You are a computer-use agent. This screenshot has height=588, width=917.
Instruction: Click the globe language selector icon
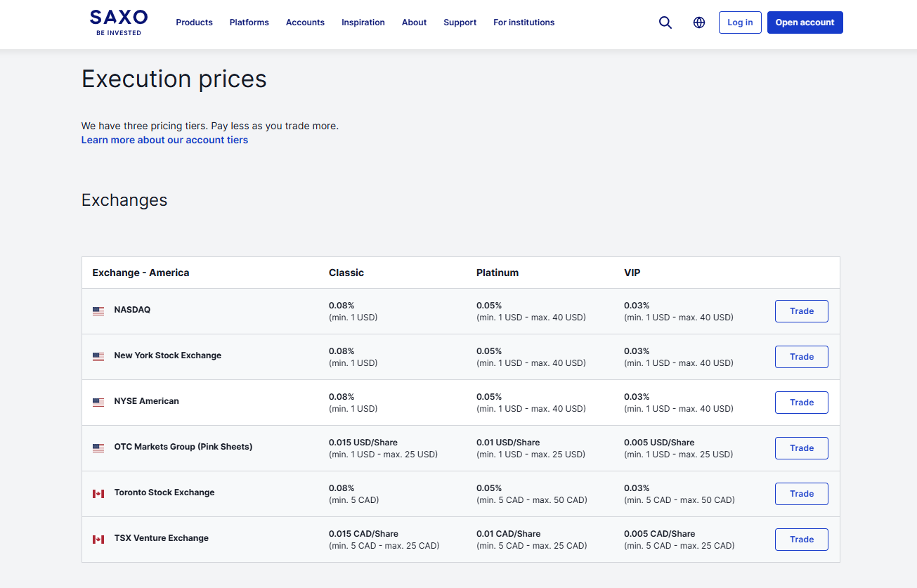(699, 22)
